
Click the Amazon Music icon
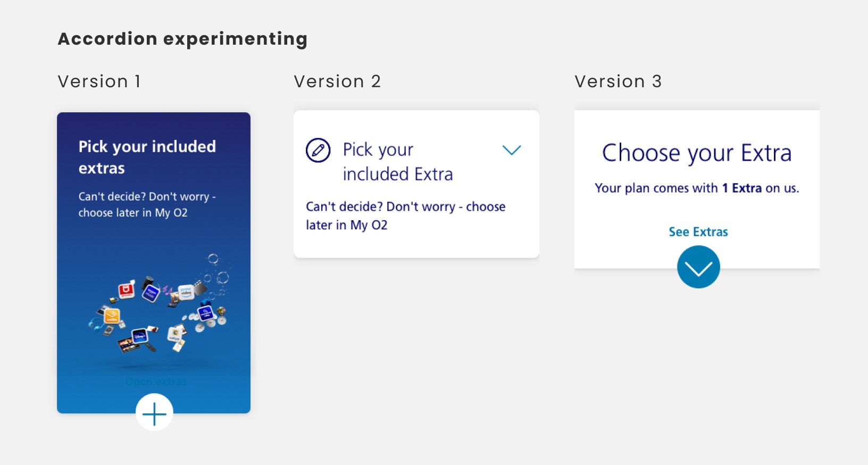[x=151, y=293]
